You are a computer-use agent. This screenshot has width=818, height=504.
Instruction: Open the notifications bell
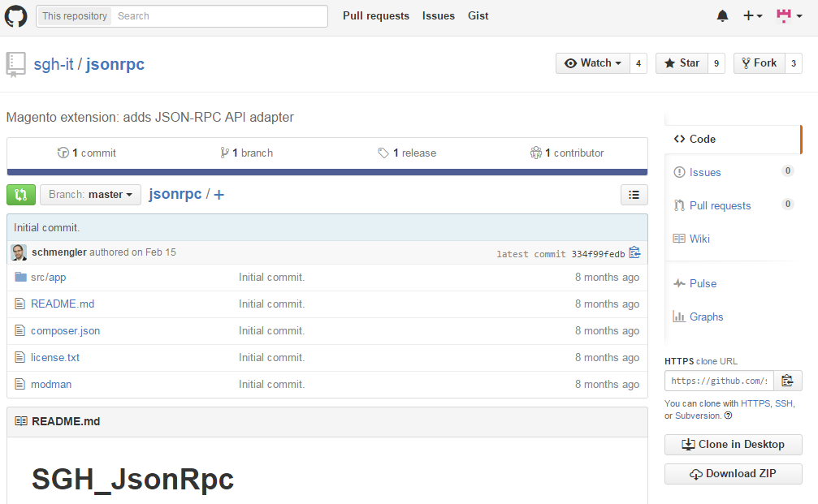[722, 16]
